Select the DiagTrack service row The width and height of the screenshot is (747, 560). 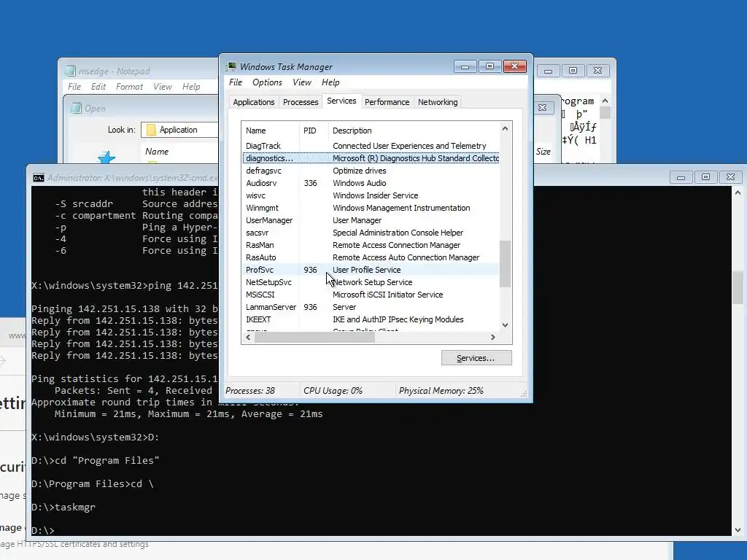(x=371, y=146)
